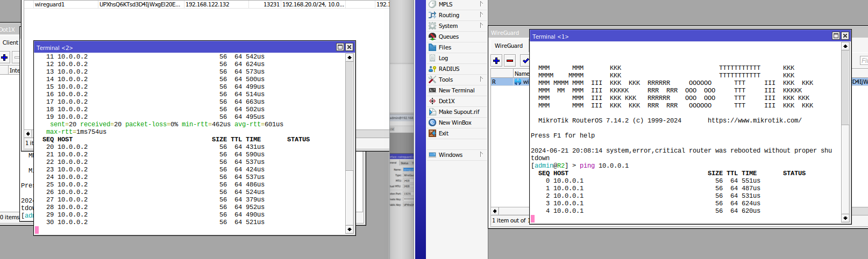Image resolution: width=868 pixels, height=259 pixels.
Task: Enable the WireGuard entry with the checkmark
Action: pos(525,61)
